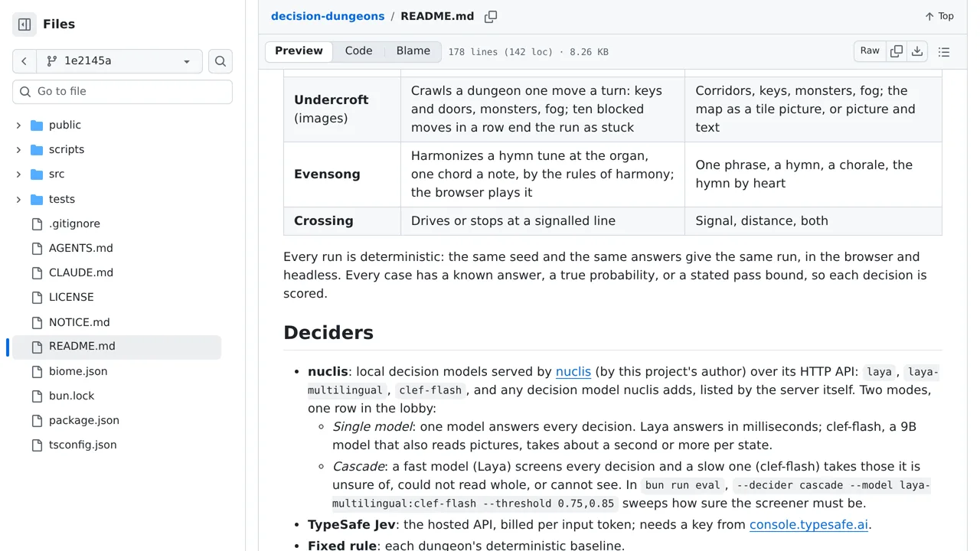Click the Undercroft table cell

[342, 109]
